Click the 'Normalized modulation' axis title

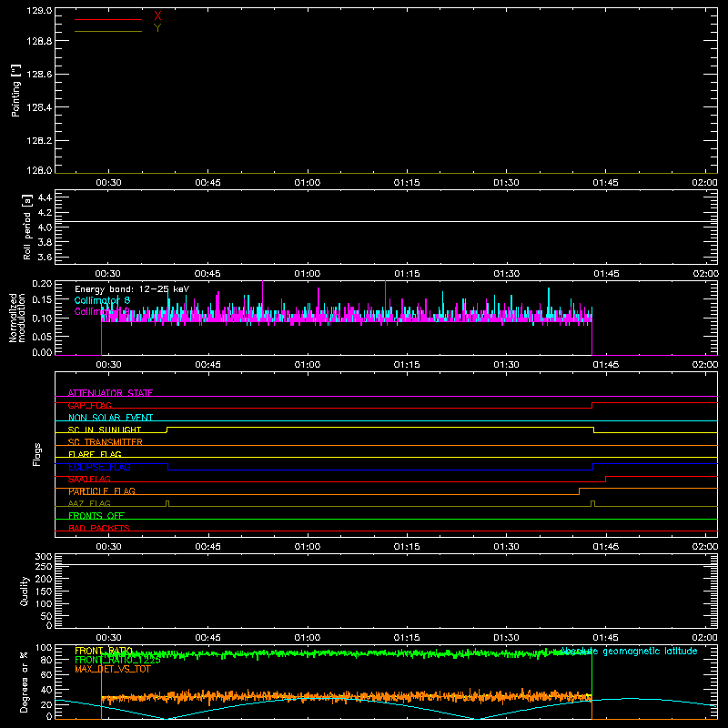coord(17,318)
